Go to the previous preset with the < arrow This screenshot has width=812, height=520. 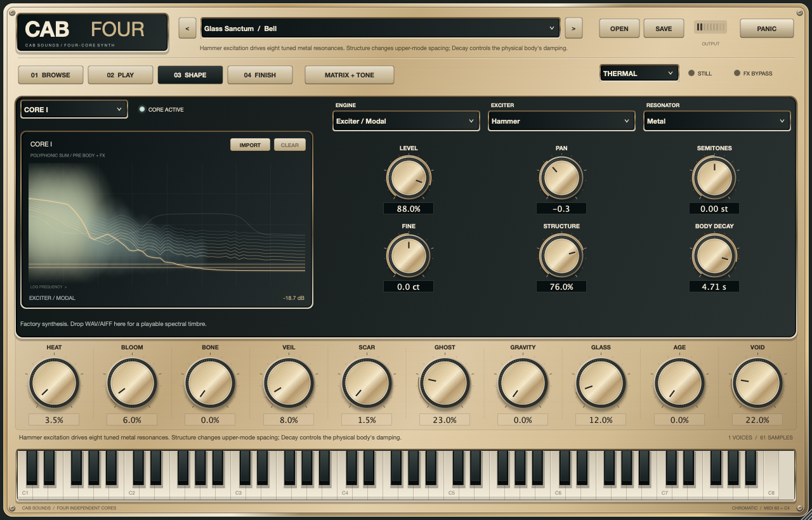[x=187, y=29]
